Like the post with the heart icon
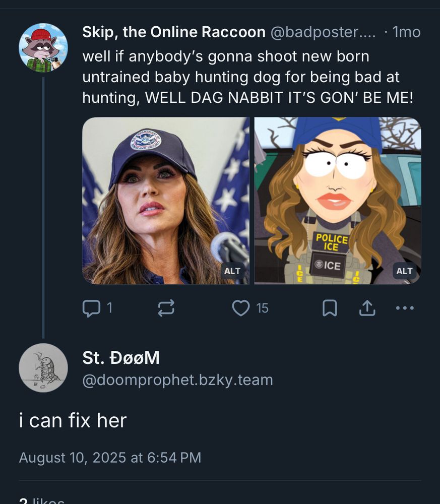Screen dimensions: 440x504 pyautogui.click(x=241, y=308)
